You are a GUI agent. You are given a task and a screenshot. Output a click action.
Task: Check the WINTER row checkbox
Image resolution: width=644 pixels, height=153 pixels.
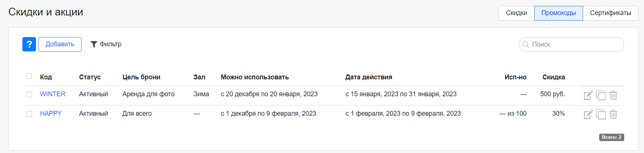point(29,94)
